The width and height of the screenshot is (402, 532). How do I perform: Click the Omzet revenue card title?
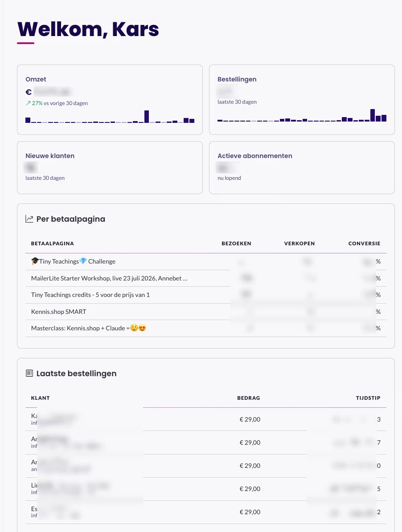click(36, 79)
